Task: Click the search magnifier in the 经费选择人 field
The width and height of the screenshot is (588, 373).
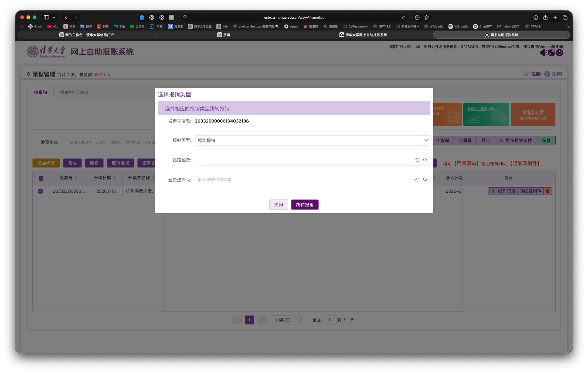Action: point(425,180)
